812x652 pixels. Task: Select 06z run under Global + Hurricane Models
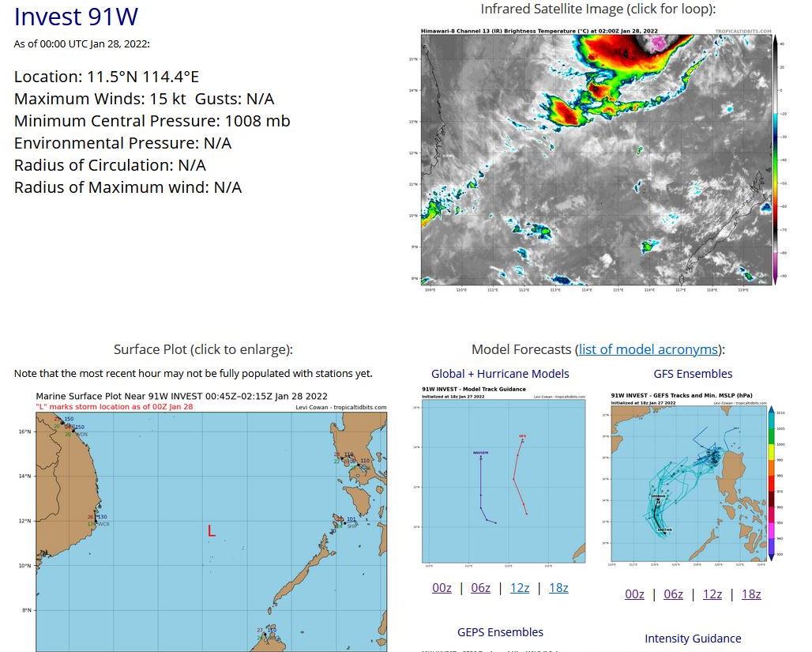(480, 587)
